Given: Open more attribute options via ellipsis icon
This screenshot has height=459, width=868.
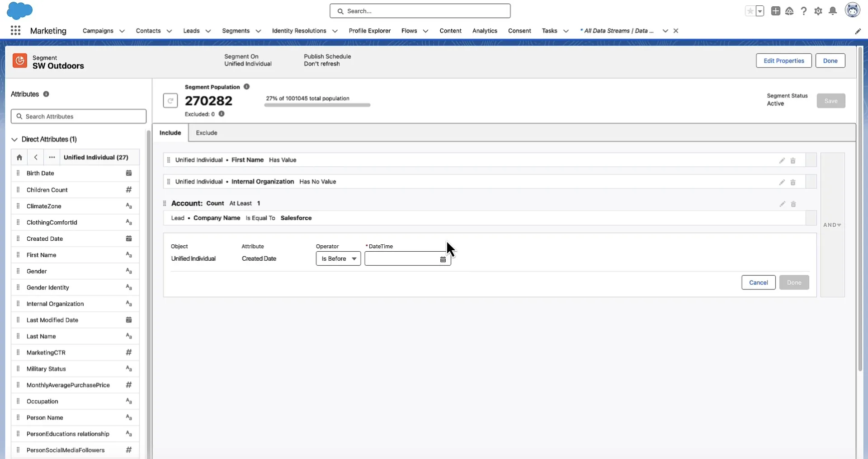Looking at the screenshot, I should click(52, 157).
